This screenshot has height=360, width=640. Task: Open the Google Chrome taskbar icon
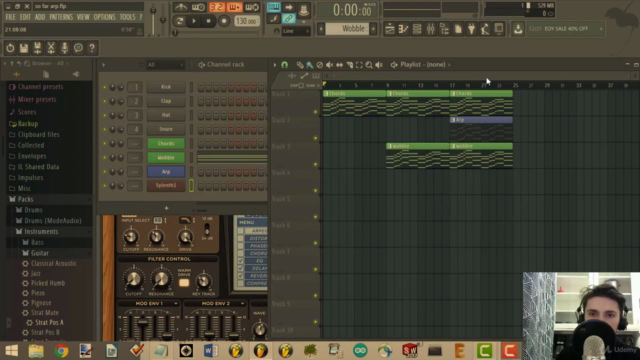pyautogui.click(x=61, y=351)
